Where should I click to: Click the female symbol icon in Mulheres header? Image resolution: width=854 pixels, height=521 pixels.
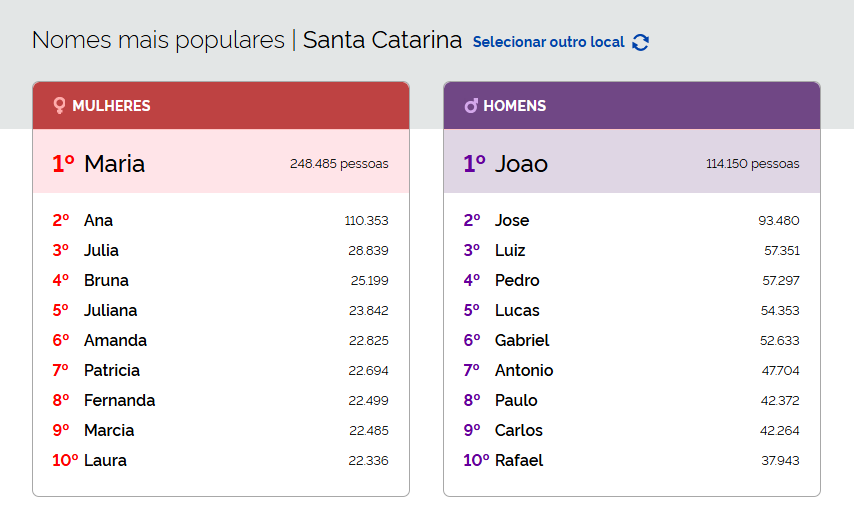pos(60,105)
